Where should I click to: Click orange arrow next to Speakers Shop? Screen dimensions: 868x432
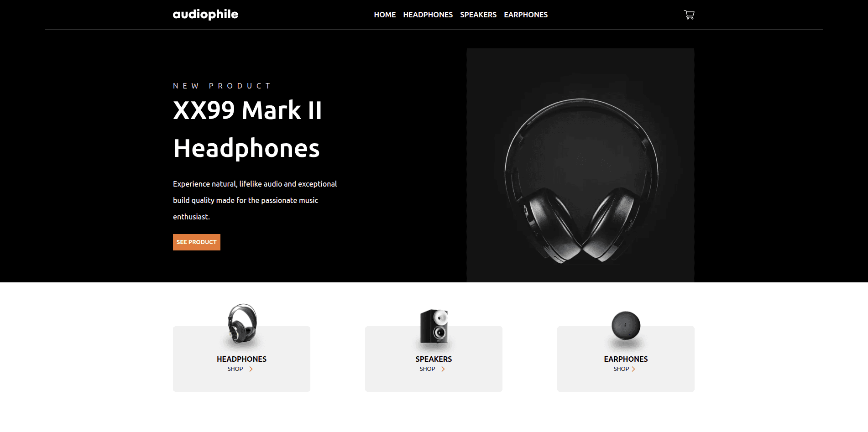coord(443,369)
